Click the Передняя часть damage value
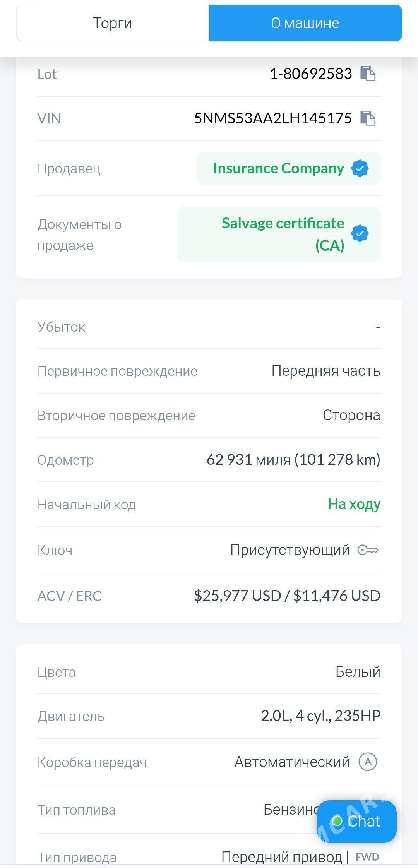The image size is (418, 868). pos(325,371)
